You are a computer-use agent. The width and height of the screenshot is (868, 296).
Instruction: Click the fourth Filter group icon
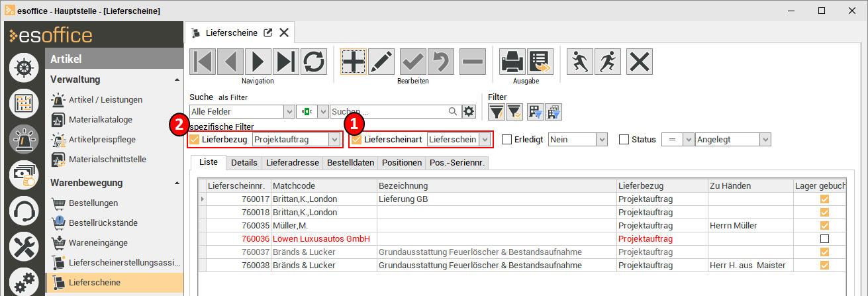(x=554, y=111)
